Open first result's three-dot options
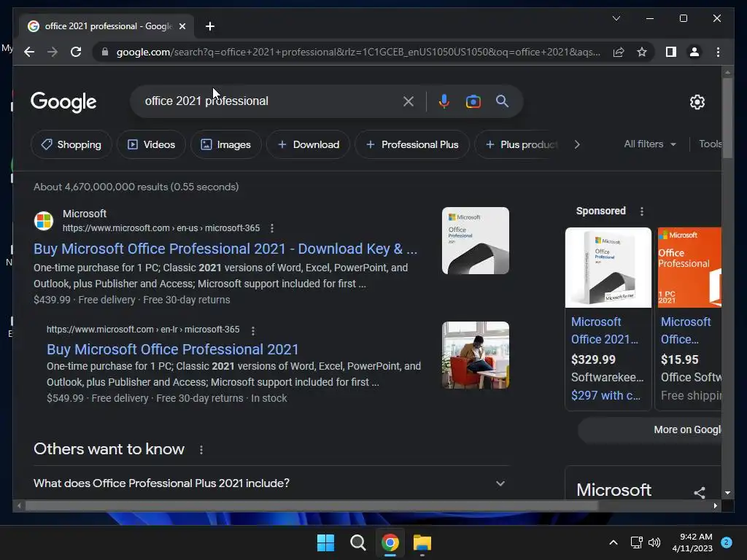This screenshot has height=560, width=747. point(272,228)
